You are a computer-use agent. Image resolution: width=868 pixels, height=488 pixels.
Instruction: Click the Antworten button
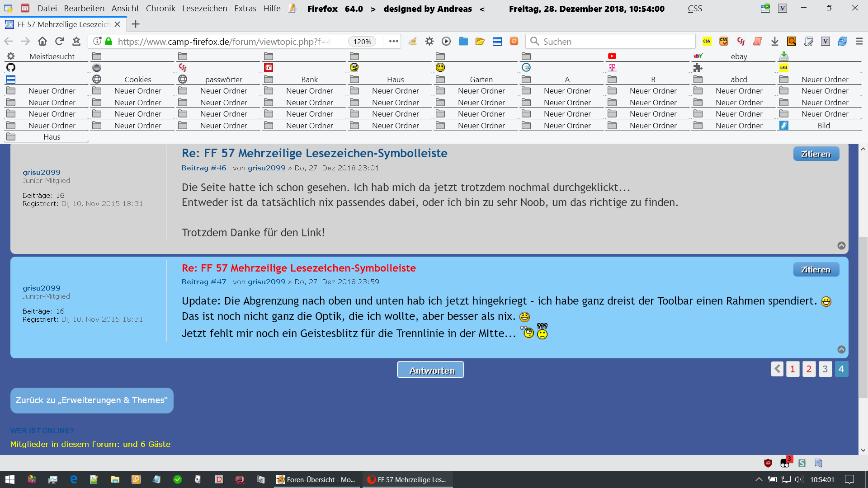430,370
